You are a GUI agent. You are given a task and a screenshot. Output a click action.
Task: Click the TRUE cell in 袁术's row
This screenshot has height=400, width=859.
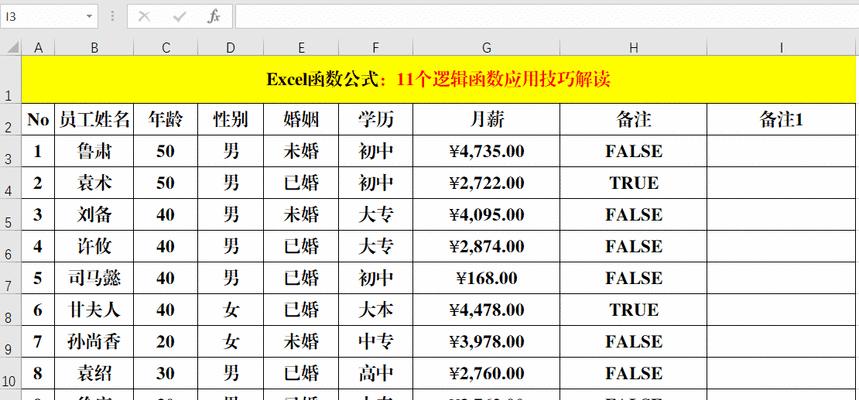(x=633, y=183)
